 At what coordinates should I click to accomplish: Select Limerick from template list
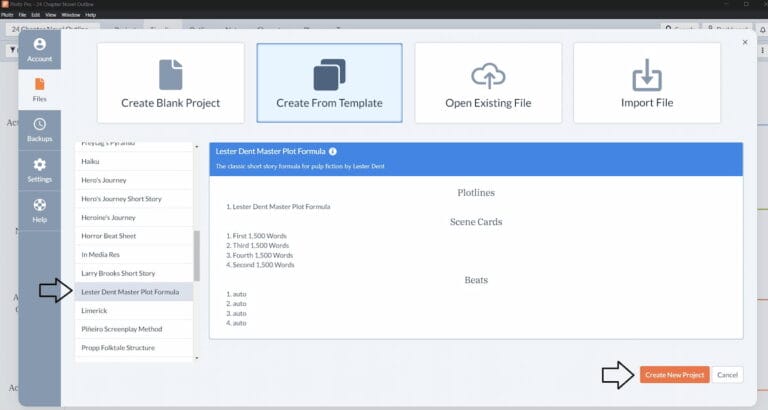(93, 310)
